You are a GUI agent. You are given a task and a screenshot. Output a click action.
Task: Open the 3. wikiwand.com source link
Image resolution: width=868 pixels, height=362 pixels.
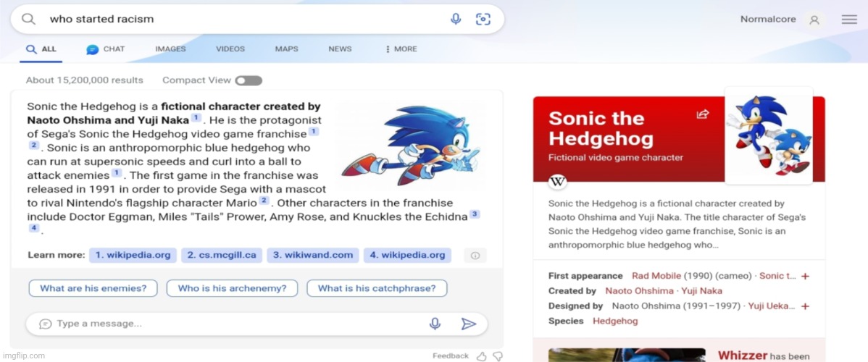pyautogui.click(x=313, y=255)
